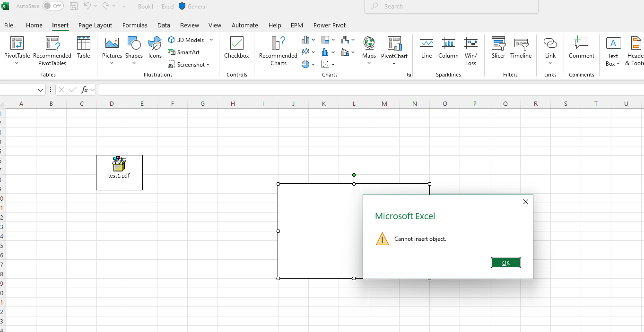
Task: Select the embedded test1.pdf object
Action: 119,172
